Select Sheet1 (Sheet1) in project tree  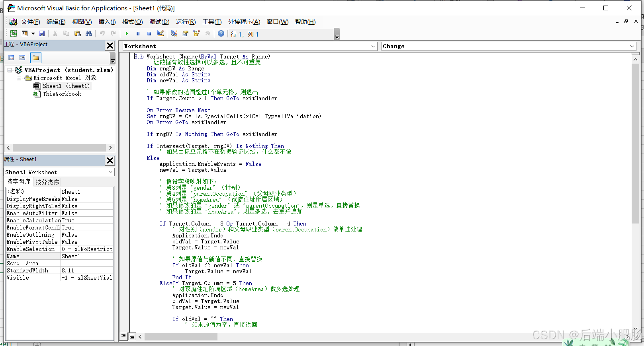(66, 86)
